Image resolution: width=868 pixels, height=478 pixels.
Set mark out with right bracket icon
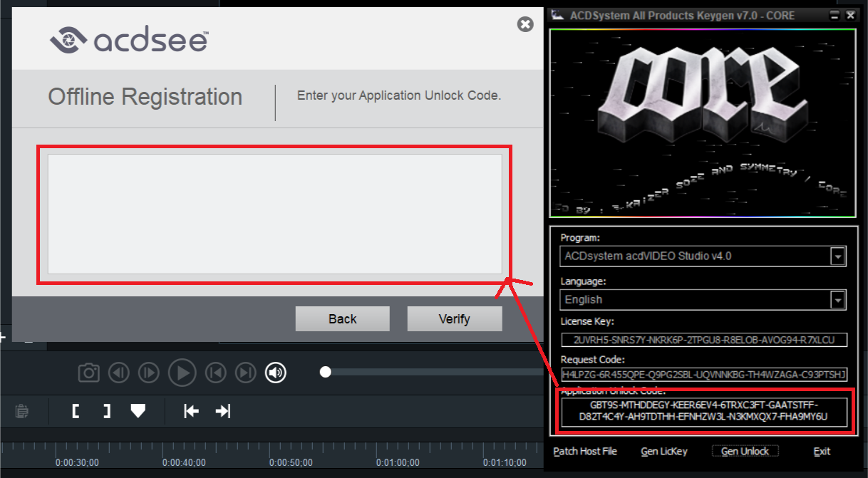click(106, 411)
